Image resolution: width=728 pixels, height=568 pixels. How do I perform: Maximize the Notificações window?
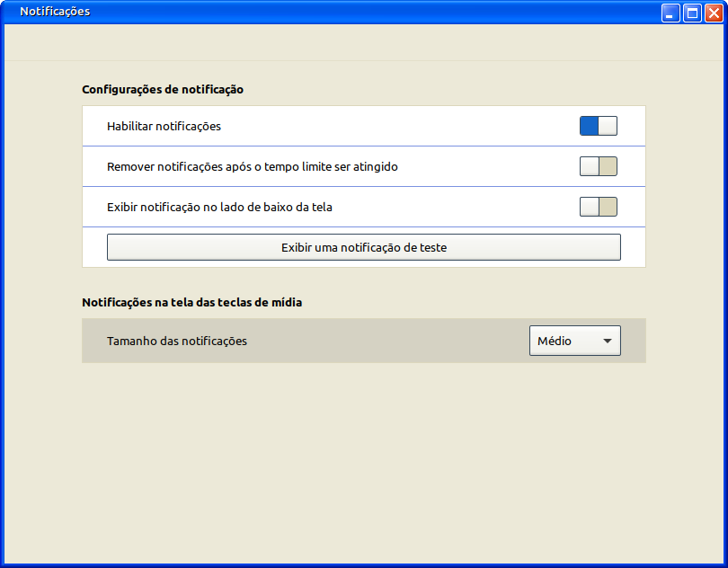[692, 13]
